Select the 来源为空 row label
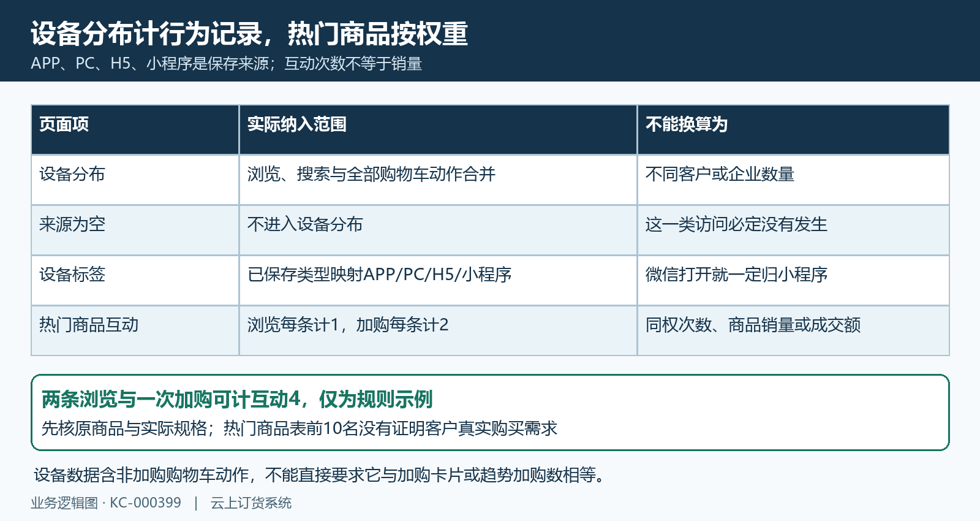 point(135,230)
